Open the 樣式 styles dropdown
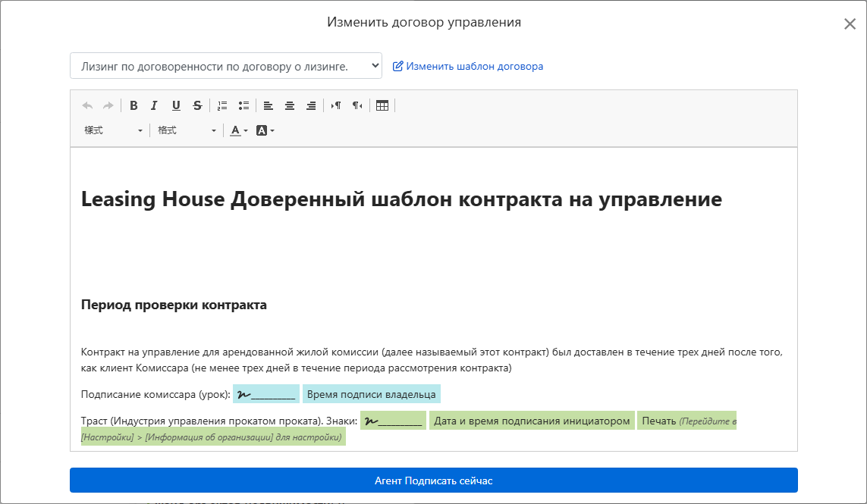The width and height of the screenshot is (867, 504). pos(113,130)
